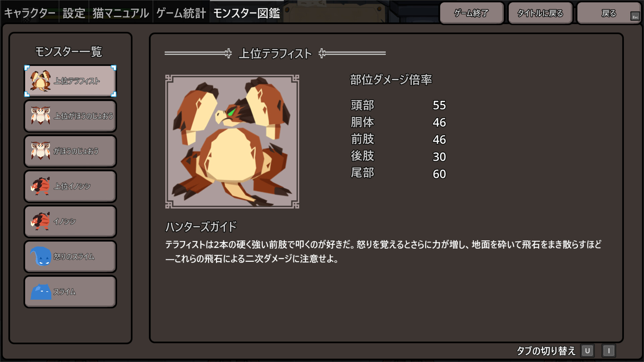Click the イノシシ boar icon
The height and width of the screenshot is (362, 644).
click(41, 221)
